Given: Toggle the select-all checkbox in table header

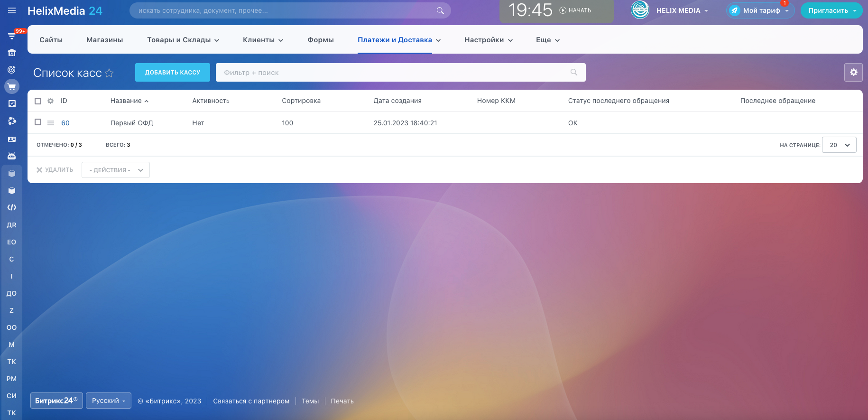Looking at the screenshot, I should pos(38,101).
